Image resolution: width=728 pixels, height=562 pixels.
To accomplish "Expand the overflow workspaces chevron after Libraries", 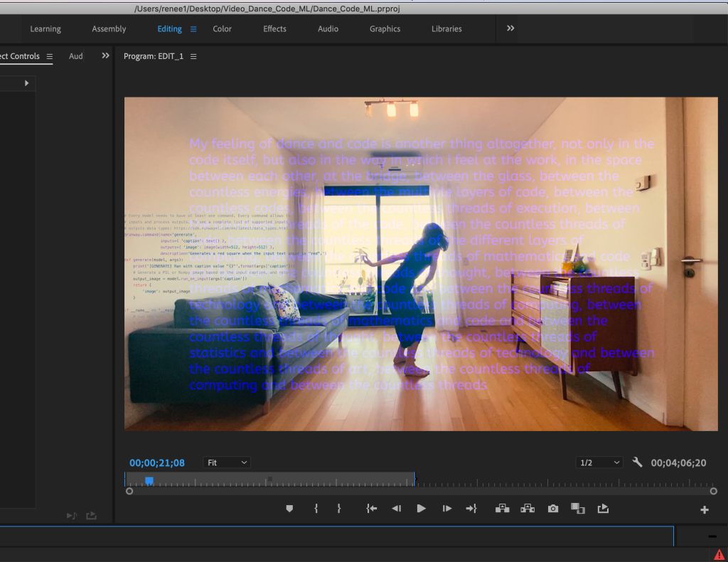I will 510,28.
